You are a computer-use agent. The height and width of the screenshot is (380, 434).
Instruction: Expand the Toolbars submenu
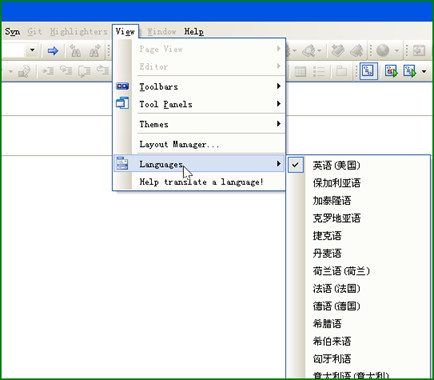279,86
